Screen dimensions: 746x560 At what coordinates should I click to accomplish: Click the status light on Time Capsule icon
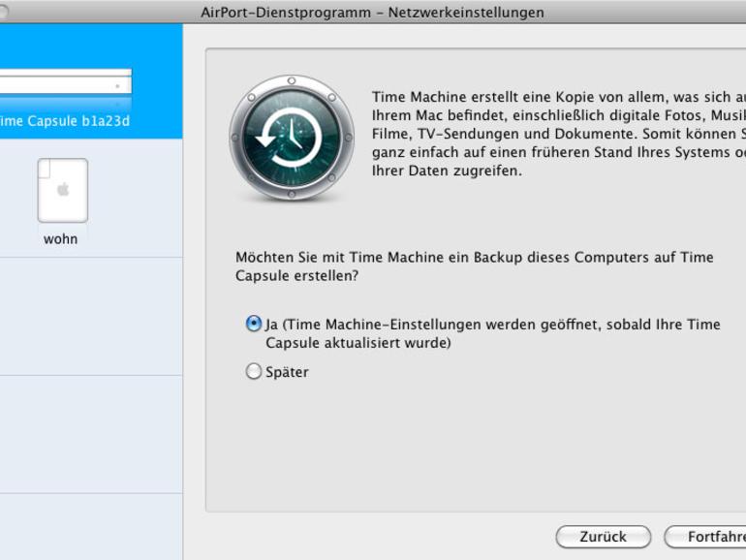[x=117, y=86]
